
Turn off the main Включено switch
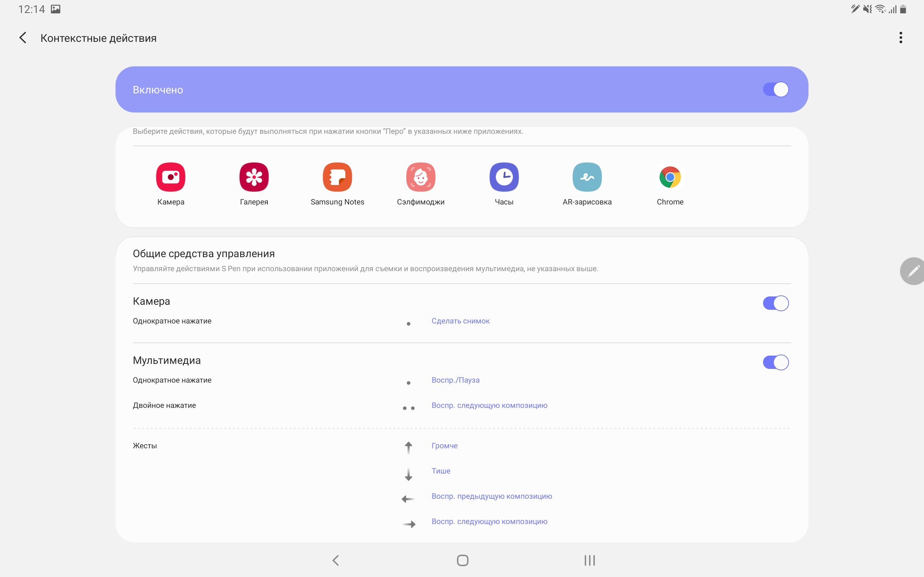click(775, 90)
